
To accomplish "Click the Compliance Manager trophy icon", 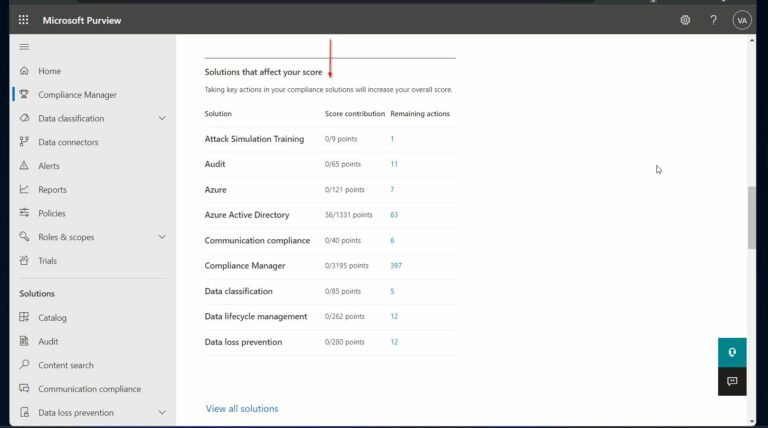I will pos(24,95).
